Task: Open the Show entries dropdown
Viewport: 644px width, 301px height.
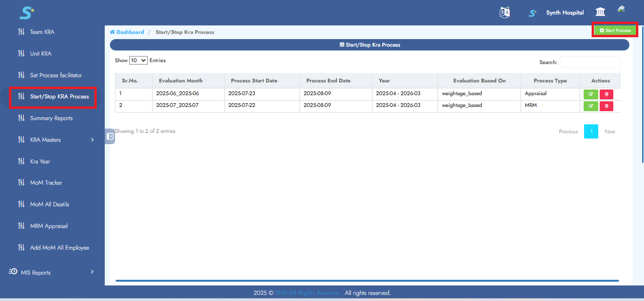Action: [x=137, y=60]
